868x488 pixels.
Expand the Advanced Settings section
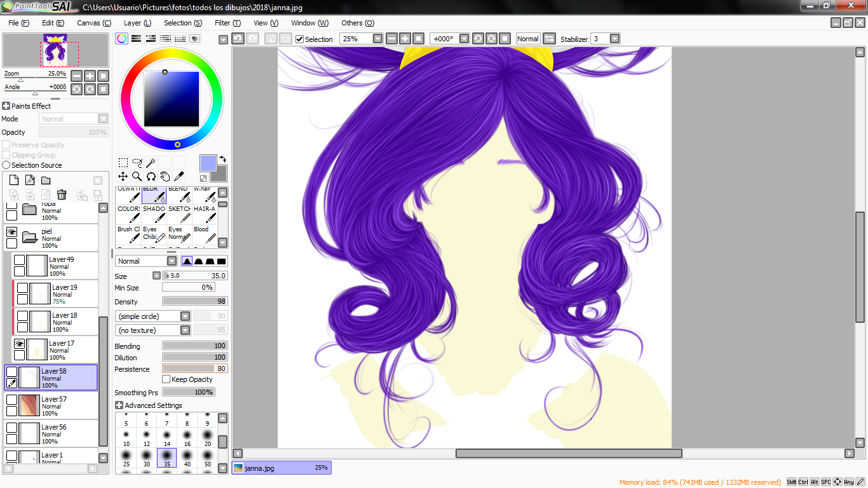point(119,405)
